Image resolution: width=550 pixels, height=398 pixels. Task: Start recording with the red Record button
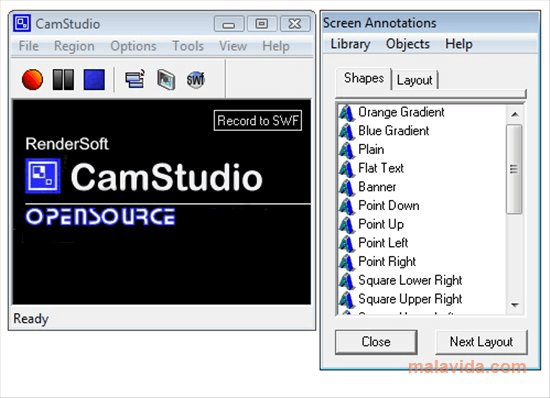click(x=32, y=80)
